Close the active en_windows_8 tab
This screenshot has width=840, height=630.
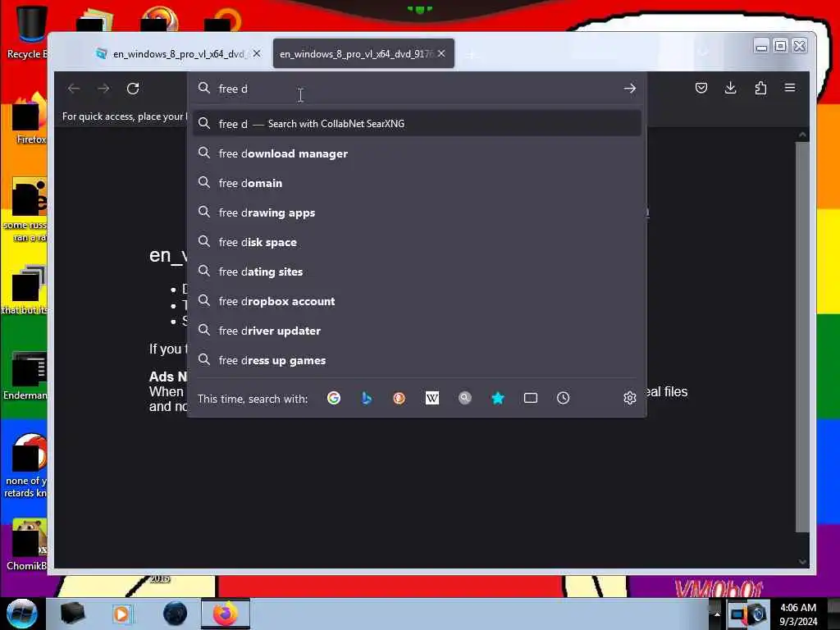441,53
